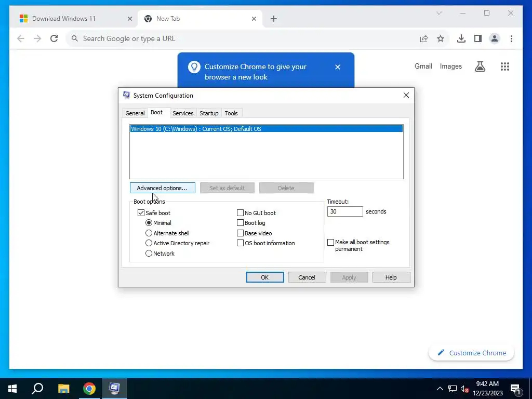Click Advanced options button

(x=162, y=188)
